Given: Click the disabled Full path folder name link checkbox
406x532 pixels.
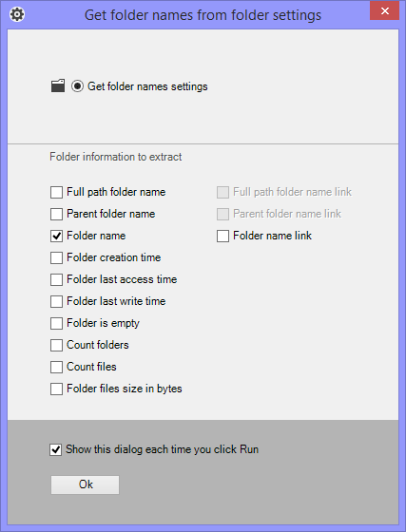Looking at the screenshot, I should (x=222, y=192).
